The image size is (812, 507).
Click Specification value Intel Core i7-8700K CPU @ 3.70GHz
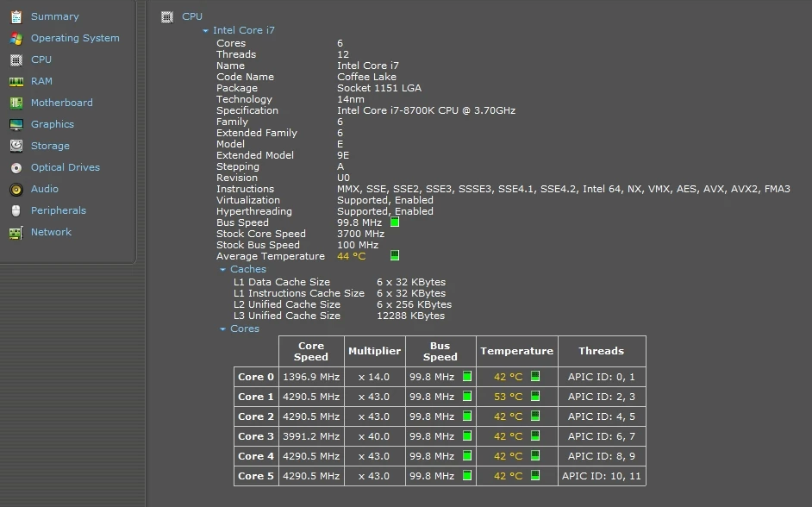tap(426, 110)
